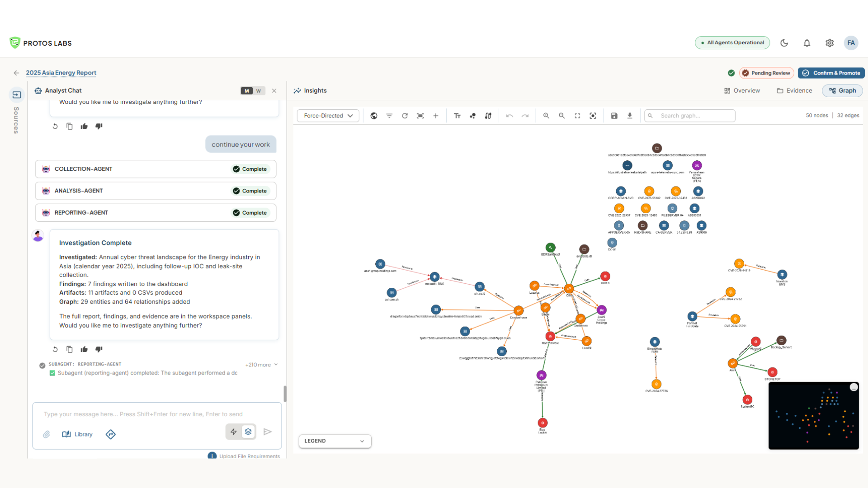Close the Analyst Chat panel
Screen dimensions: 868x488
[x=274, y=91]
